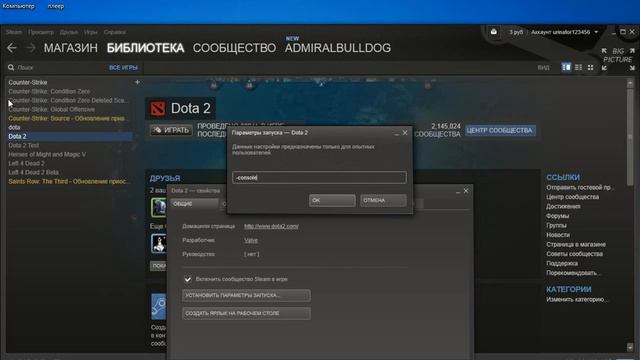This screenshot has width=640, height=360.
Task: Open the Друзья menu
Action: tap(69, 32)
